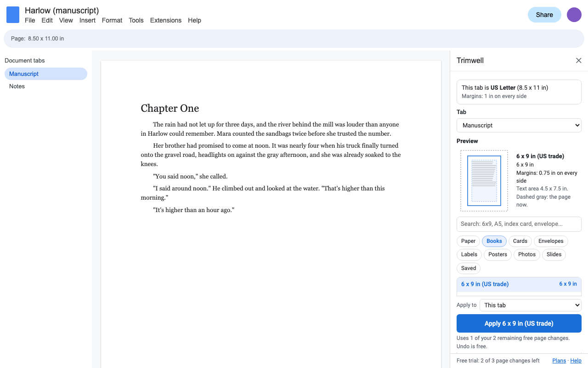Open the Apply to dropdown
The image size is (588, 368).
(x=531, y=305)
